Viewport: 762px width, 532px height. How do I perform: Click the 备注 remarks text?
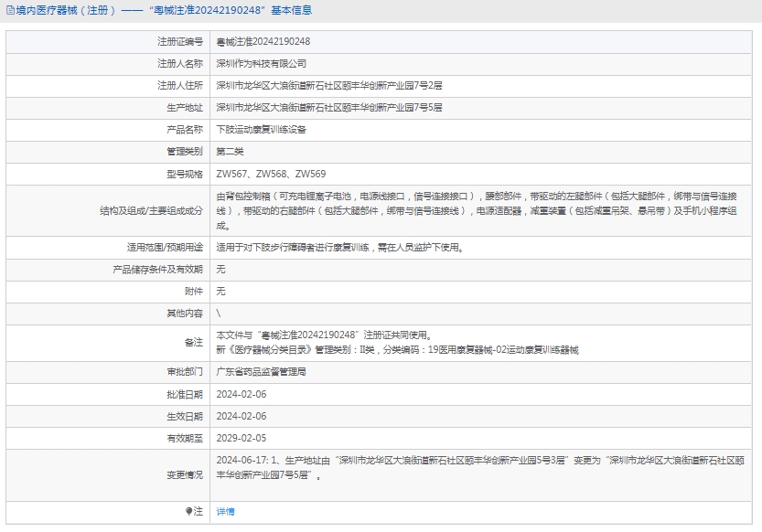coord(396,342)
